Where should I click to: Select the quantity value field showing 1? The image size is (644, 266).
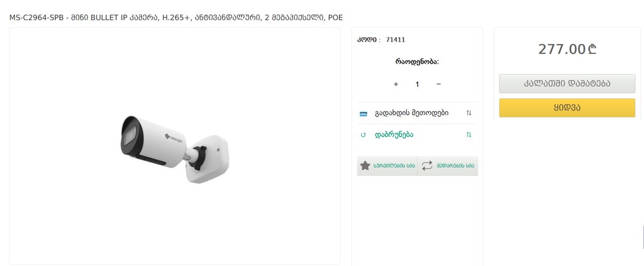pyautogui.click(x=418, y=84)
